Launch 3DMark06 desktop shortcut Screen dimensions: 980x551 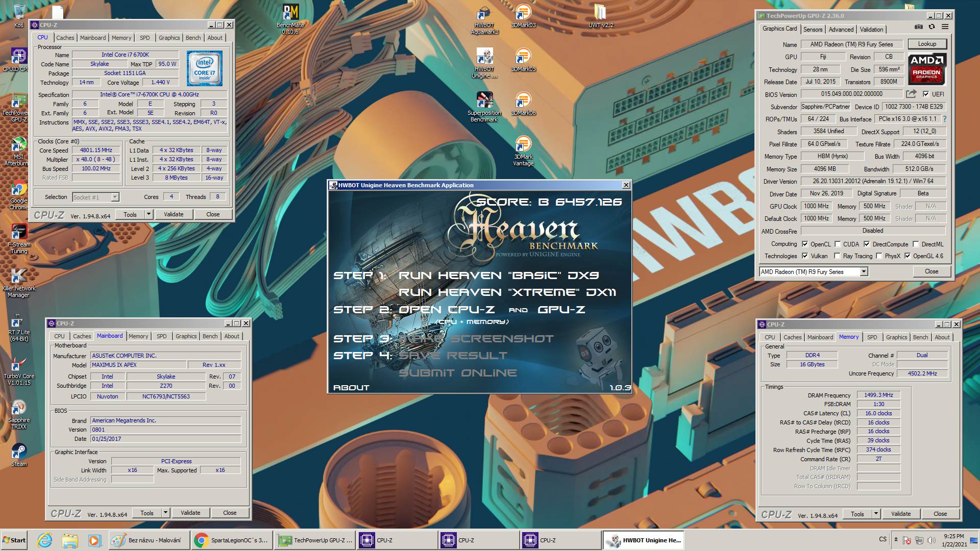point(523,104)
